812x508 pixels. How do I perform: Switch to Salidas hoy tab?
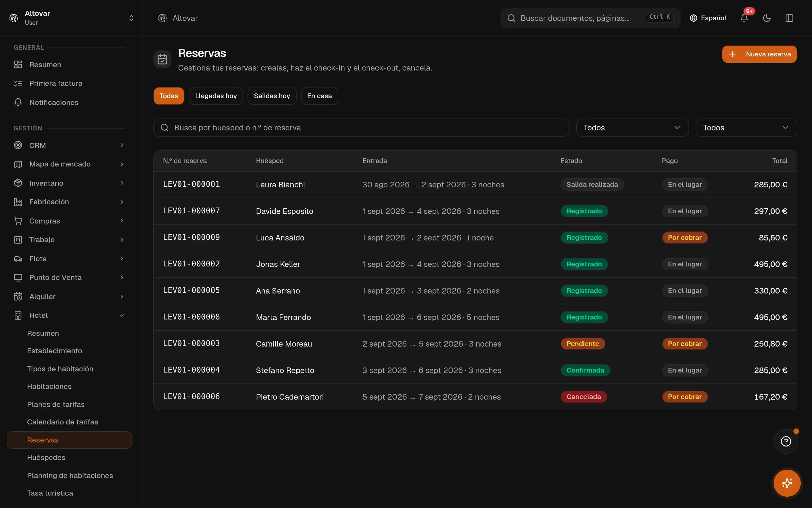click(x=272, y=96)
